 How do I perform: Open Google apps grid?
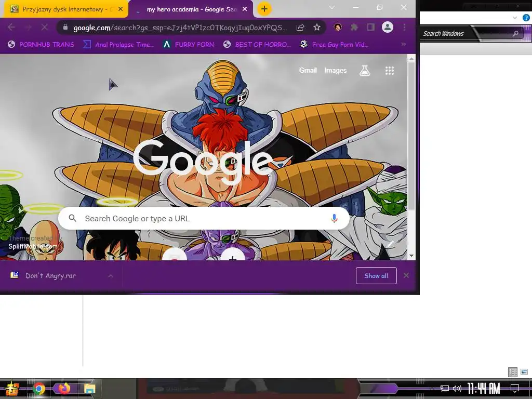[390, 71]
